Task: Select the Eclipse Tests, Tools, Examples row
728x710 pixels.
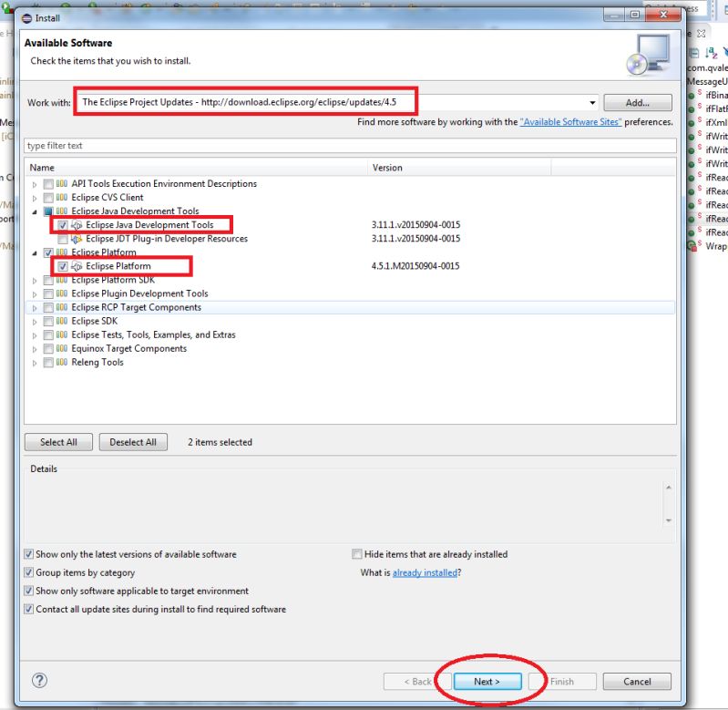Action: click(350, 334)
